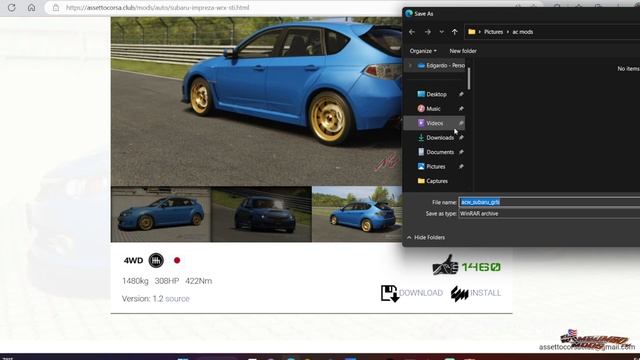The height and width of the screenshot is (360, 640).
Task: Like the mod with thumbs-up icon
Action: click(x=445, y=265)
